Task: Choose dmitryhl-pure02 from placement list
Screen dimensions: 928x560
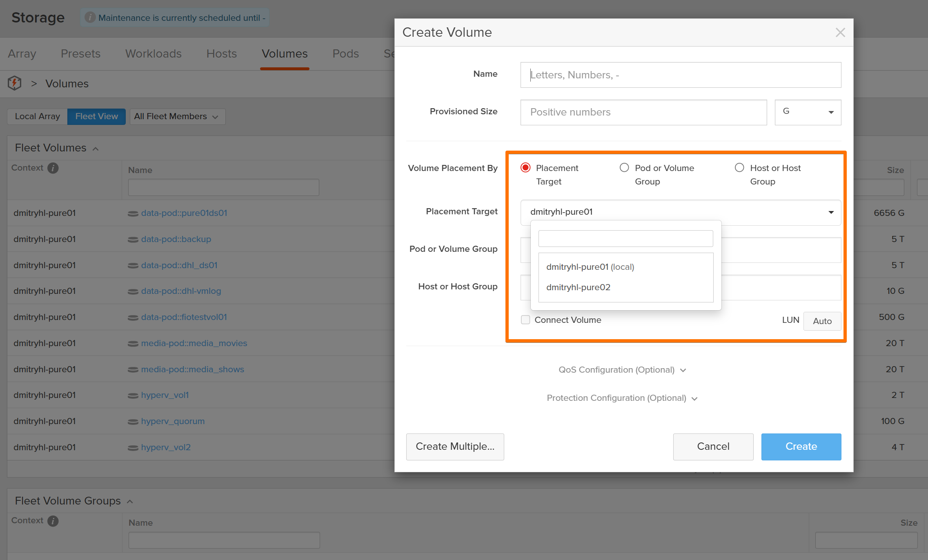Action: click(x=578, y=287)
